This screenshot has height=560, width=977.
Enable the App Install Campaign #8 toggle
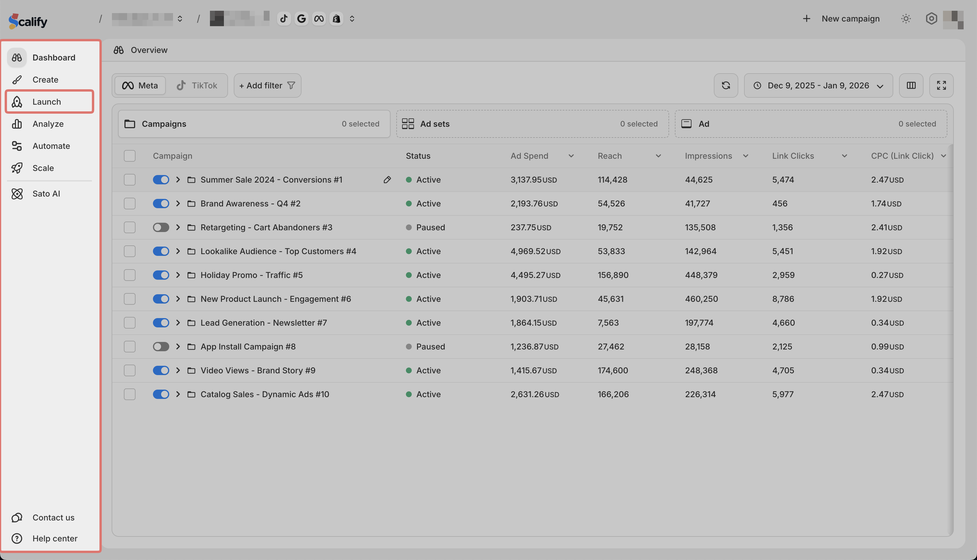[161, 347]
